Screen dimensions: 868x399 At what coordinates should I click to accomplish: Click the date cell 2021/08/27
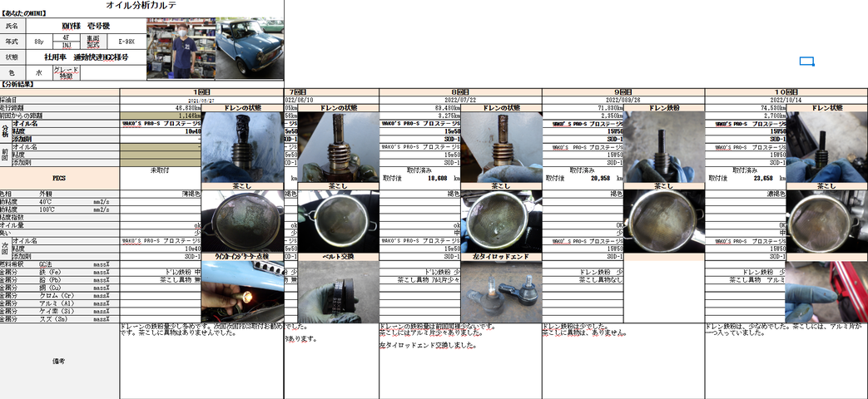tap(202, 100)
